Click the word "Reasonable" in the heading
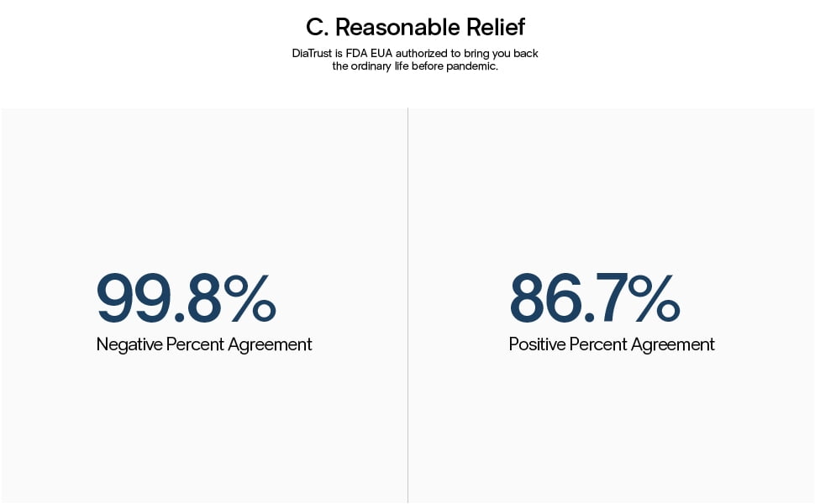 (x=391, y=27)
